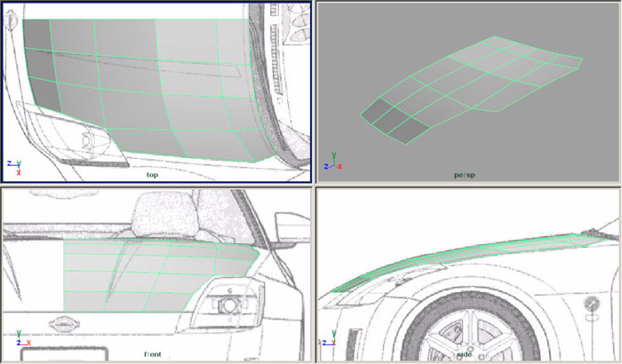Activate the persp viewport by clicking empty gray background

pos(533,142)
